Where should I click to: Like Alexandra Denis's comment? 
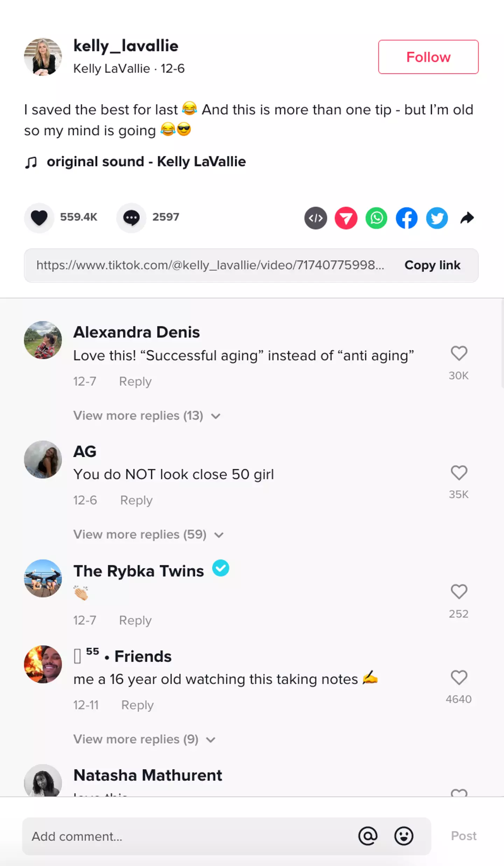(x=458, y=353)
